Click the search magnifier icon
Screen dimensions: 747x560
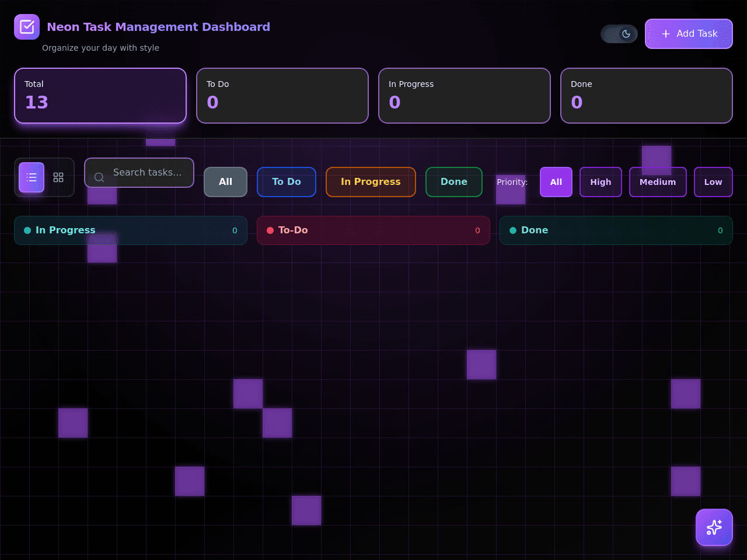click(99, 177)
